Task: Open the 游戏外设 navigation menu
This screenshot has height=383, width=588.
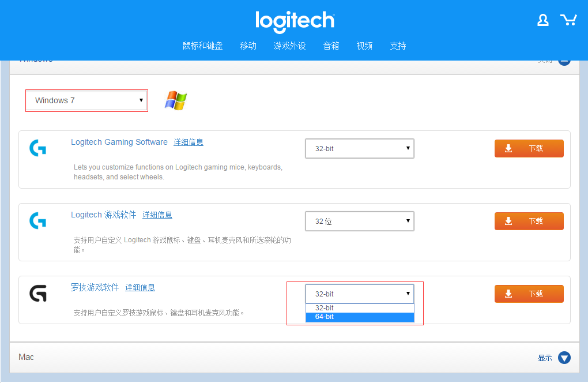Action: point(289,46)
